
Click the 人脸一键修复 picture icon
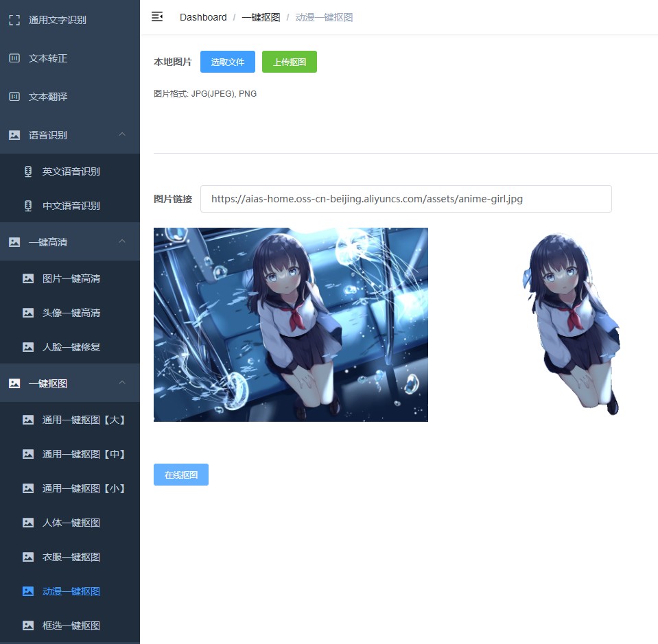tap(28, 347)
